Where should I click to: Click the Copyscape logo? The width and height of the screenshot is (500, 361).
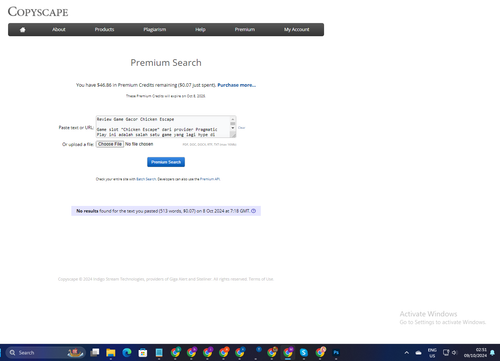38,12
